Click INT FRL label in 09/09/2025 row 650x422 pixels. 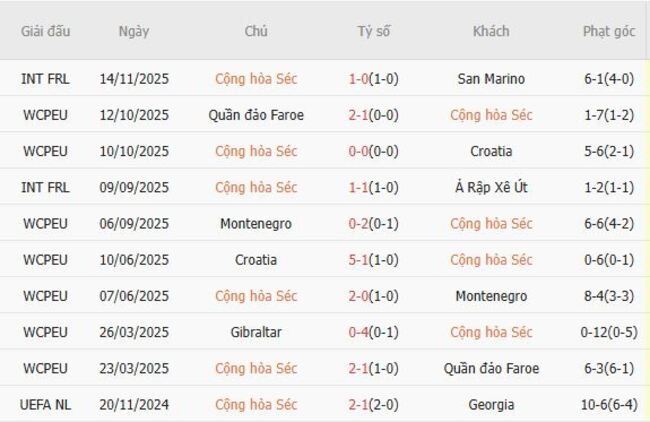coord(45,187)
